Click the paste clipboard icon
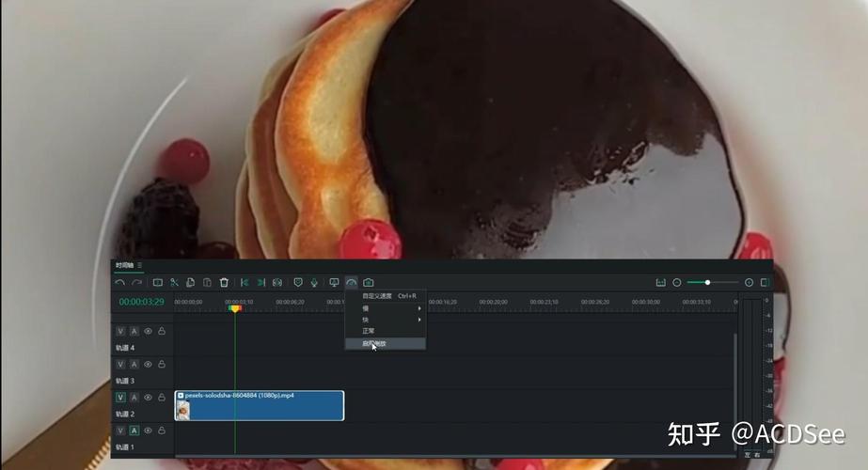This screenshot has width=868, height=470. point(207,282)
